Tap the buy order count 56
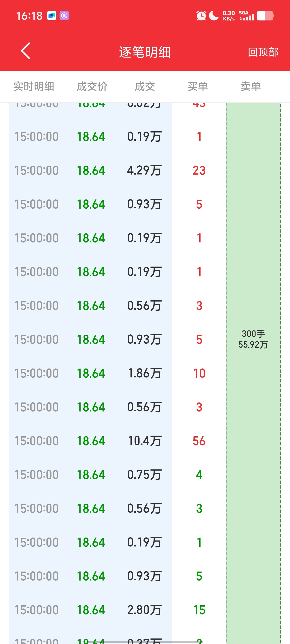Screen dimensions: 290x644 (199, 441)
